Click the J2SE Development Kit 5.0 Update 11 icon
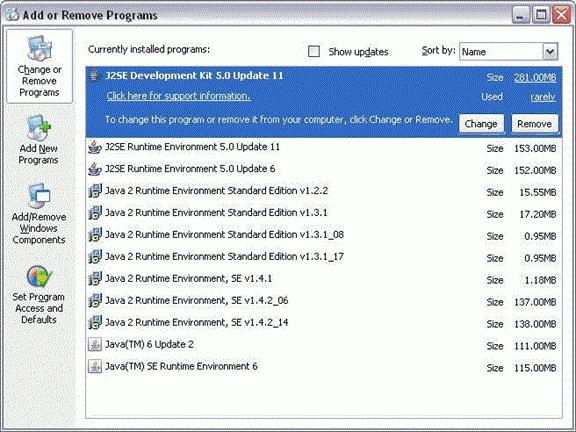576x432 pixels. [94, 76]
